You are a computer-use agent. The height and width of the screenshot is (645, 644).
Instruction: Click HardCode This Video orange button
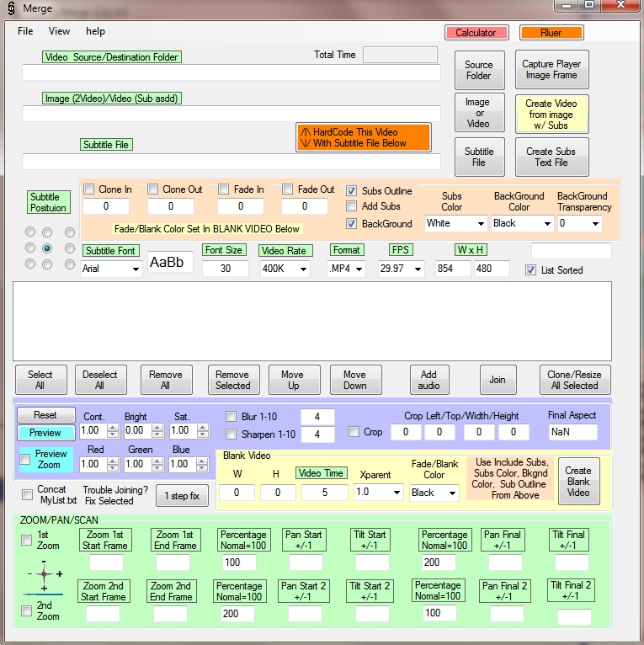coord(364,137)
